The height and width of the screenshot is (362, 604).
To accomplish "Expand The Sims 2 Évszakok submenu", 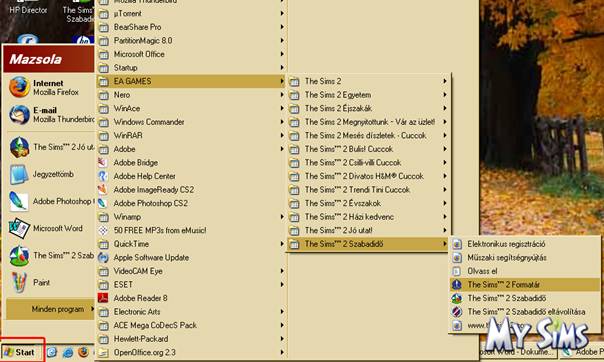I will point(368,203).
